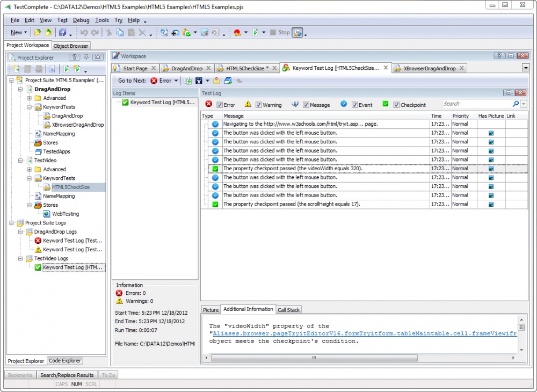Click the green run icon in Project Explorer toolbar
Image resolution: width=537 pixels, height=392 pixels.
[66, 69]
